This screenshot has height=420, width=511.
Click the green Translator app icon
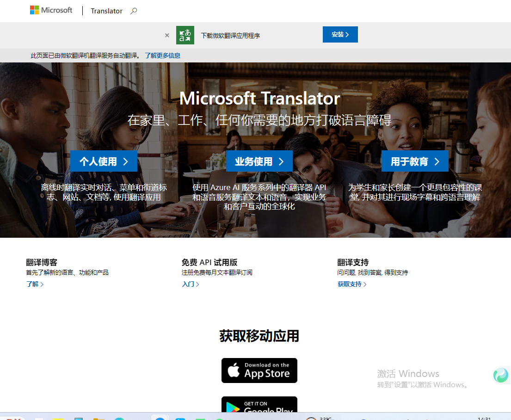point(185,35)
